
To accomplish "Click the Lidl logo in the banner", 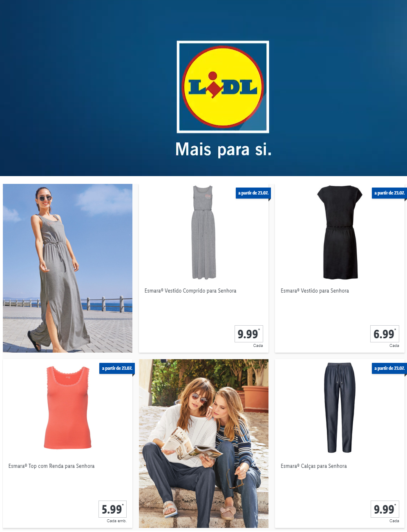I will tap(223, 87).
